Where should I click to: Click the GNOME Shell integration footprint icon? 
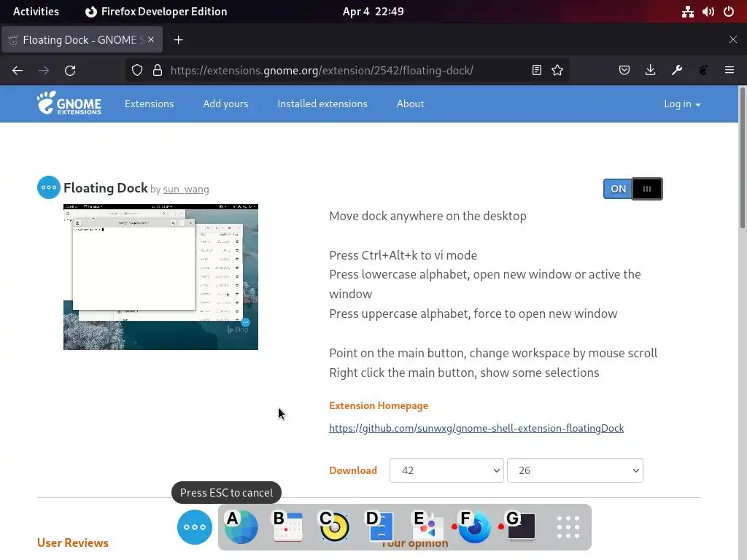[x=703, y=71]
